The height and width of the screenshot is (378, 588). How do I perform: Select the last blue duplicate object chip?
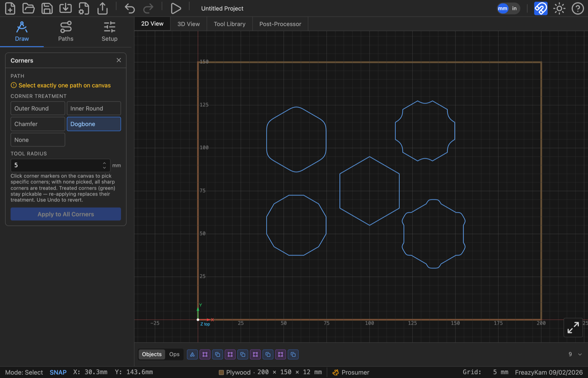[x=293, y=354]
